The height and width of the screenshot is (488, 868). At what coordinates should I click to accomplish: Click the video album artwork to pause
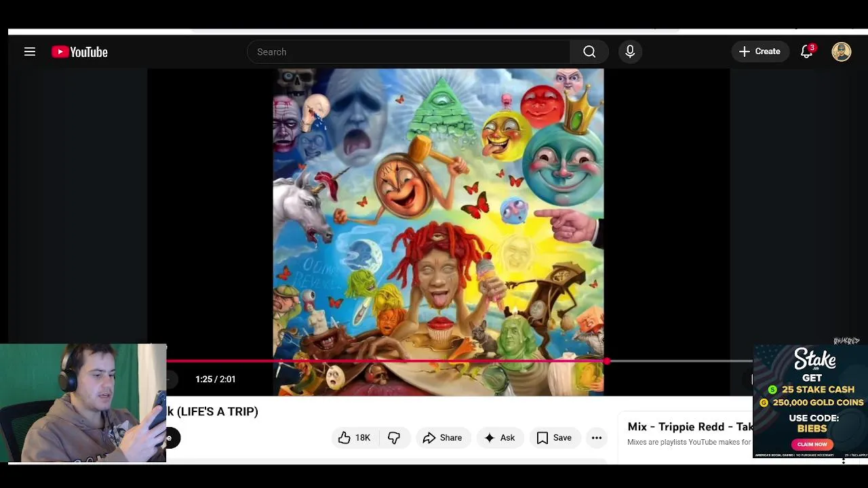tap(438, 232)
